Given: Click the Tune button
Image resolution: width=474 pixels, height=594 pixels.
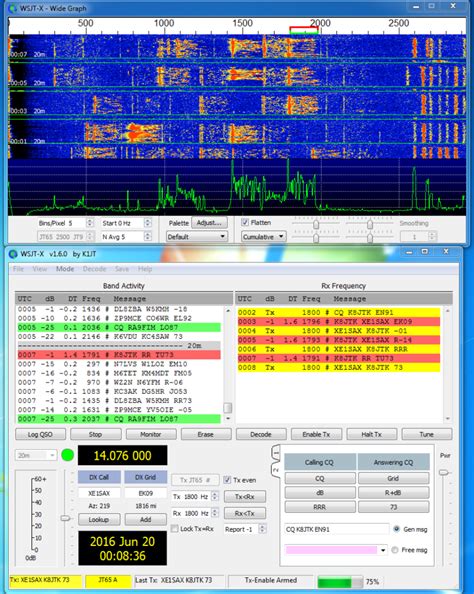Looking at the screenshot, I should 427,435.
